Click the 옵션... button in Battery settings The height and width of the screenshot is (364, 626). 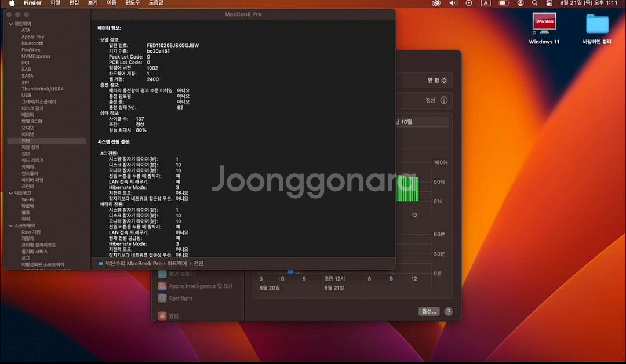(429, 311)
